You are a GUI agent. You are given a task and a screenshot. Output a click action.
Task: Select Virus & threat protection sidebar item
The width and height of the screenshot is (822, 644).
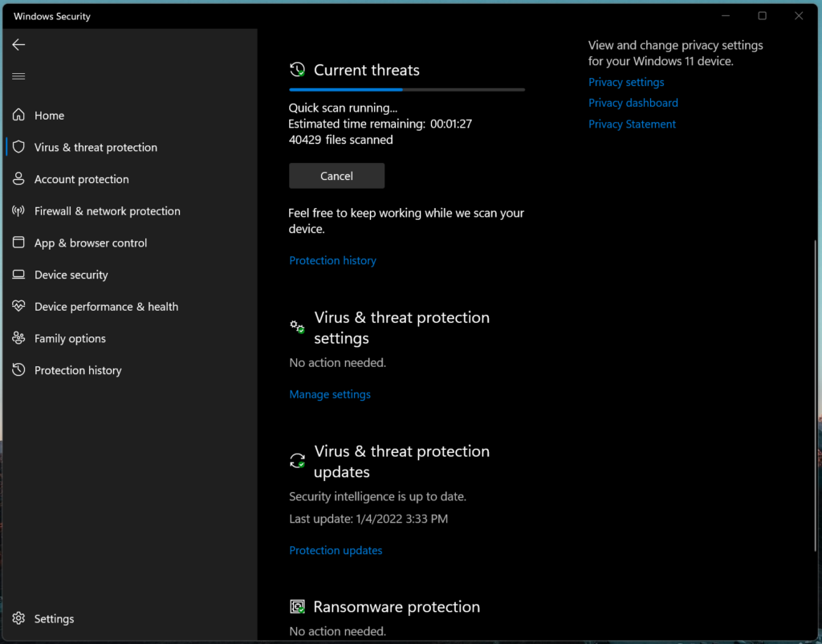132,147
